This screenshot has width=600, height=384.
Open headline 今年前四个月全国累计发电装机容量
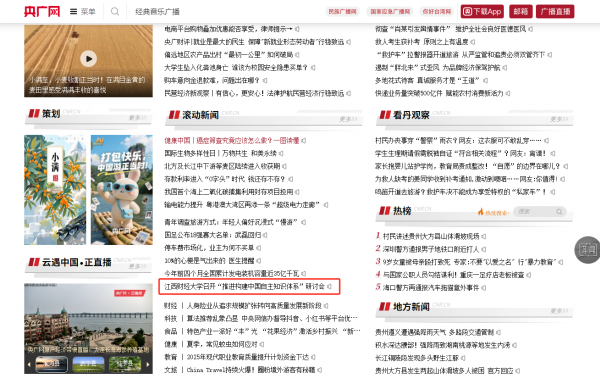point(232,273)
